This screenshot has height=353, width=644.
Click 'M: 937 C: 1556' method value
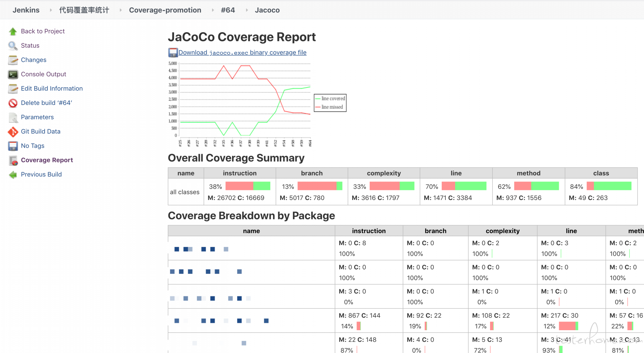519,198
